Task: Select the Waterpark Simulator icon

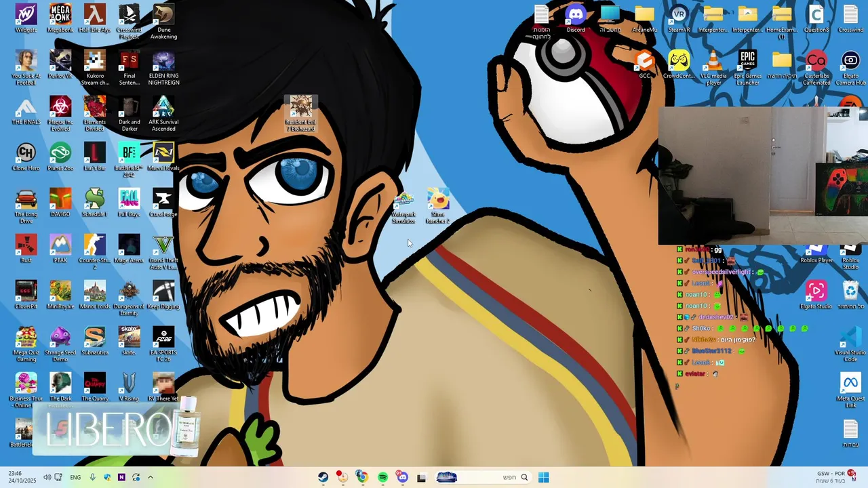Action: [403, 207]
